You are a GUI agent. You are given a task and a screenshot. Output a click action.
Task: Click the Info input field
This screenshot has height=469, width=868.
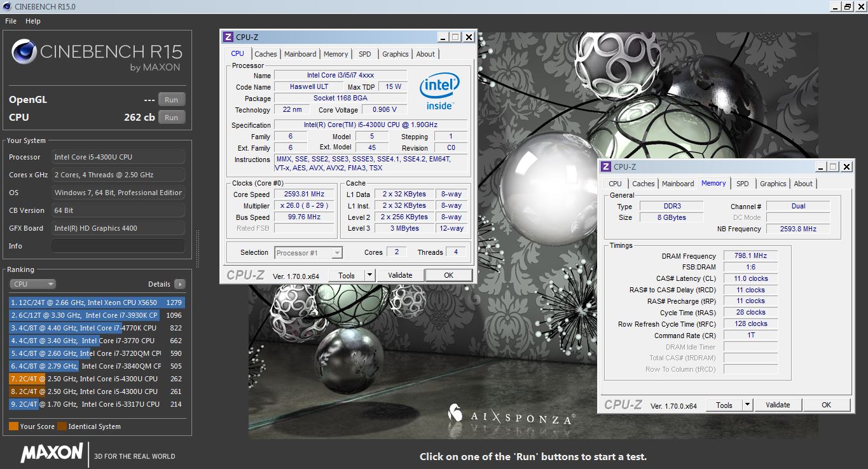[x=118, y=246]
